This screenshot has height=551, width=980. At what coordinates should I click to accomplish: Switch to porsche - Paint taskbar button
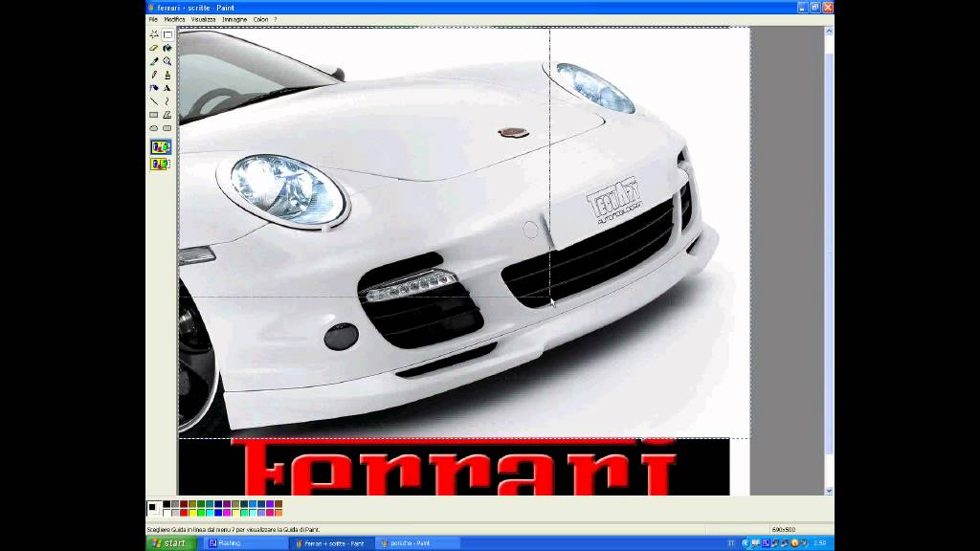tap(417, 543)
